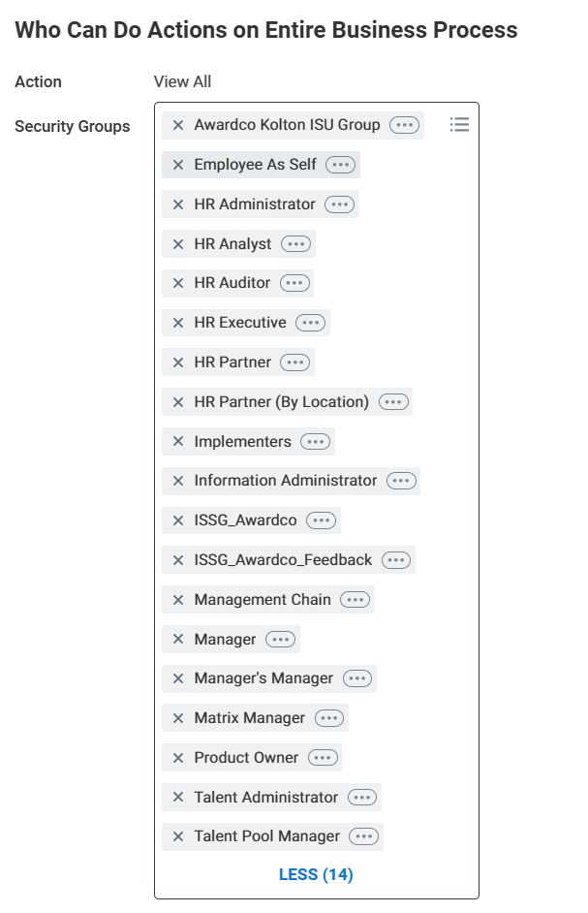Open related actions for HR Executive
The image size is (588, 913).
pos(310,323)
